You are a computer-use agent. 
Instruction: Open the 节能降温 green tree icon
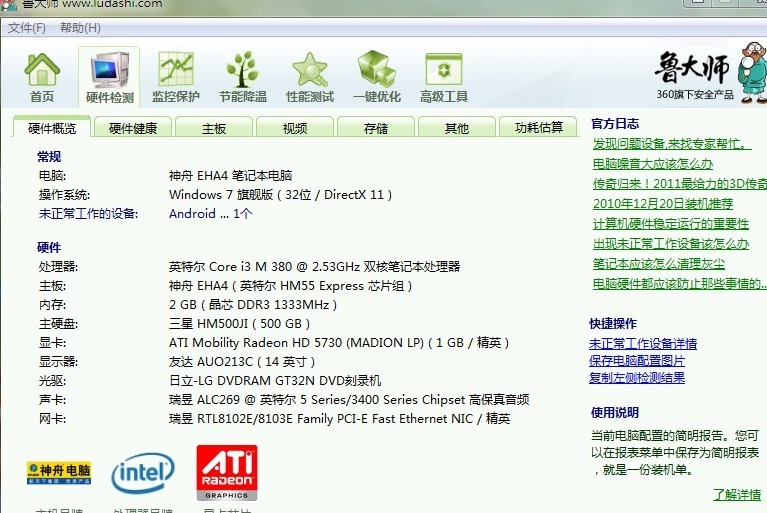243,78
